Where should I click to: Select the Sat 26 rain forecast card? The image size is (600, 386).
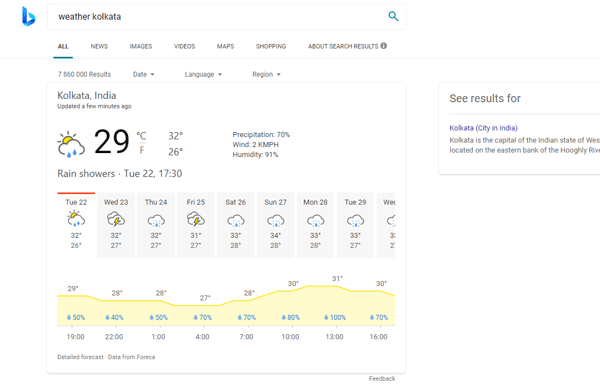click(236, 225)
